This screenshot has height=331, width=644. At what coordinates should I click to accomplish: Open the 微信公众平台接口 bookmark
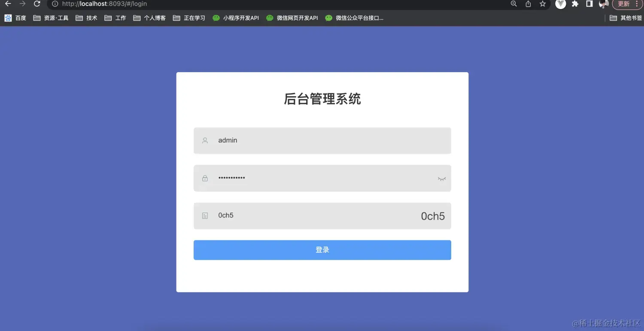click(x=354, y=18)
